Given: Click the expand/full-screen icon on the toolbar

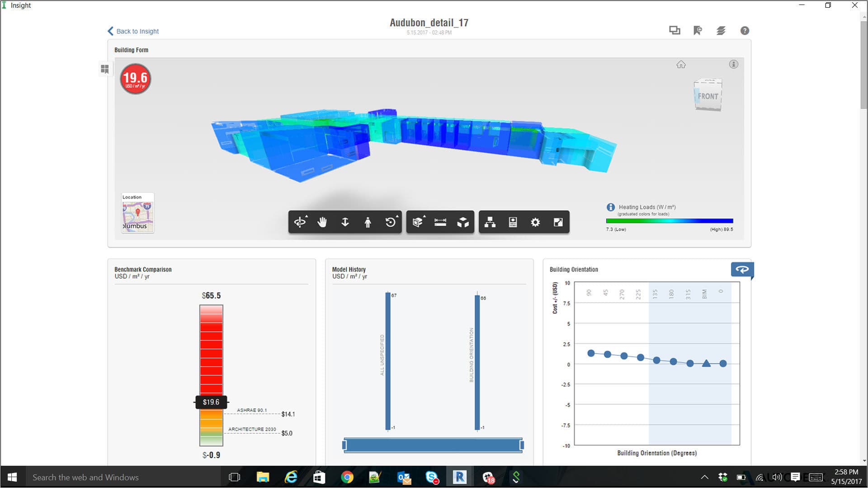Looking at the screenshot, I should click(558, 222).
